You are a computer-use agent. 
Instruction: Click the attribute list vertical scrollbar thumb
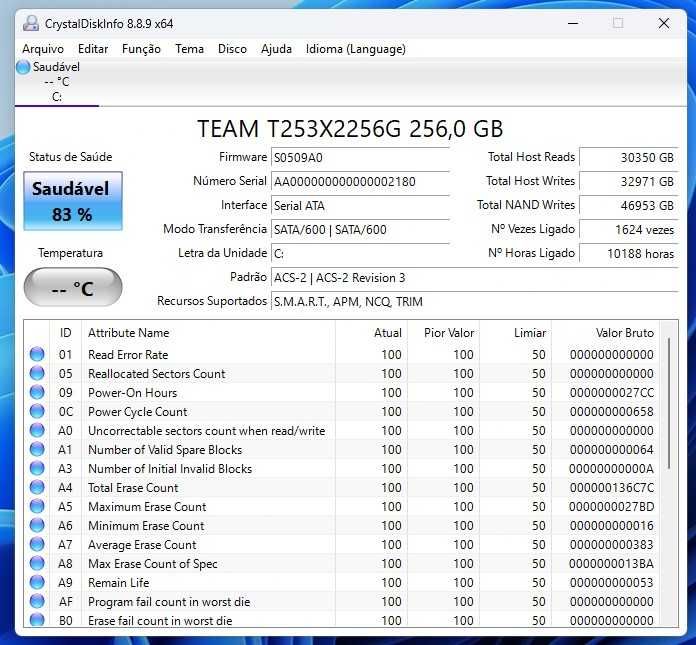[x=668, y=403]
